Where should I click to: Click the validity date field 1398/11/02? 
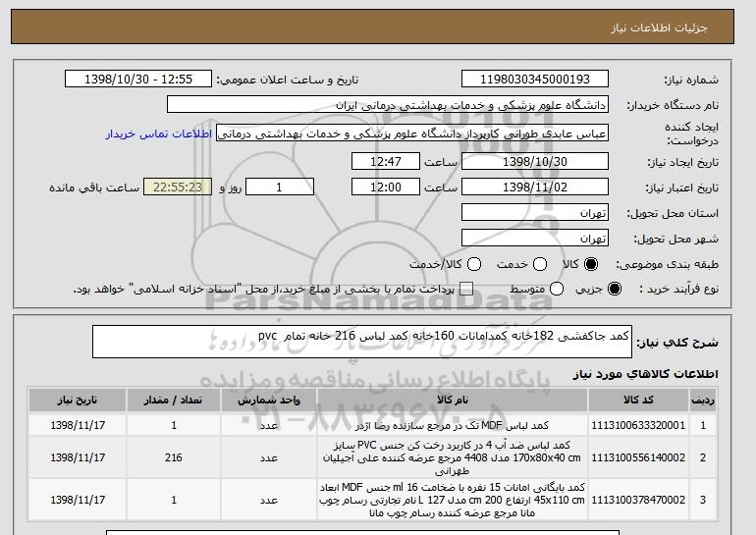point(535,187)
